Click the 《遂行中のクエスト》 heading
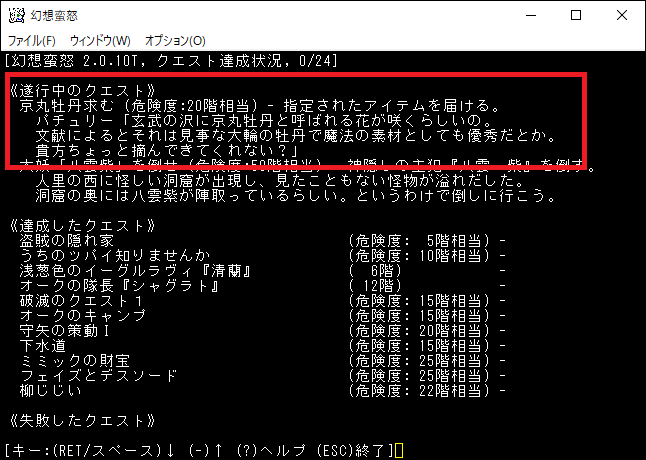646x460 pixels. [x=80, y=90]
